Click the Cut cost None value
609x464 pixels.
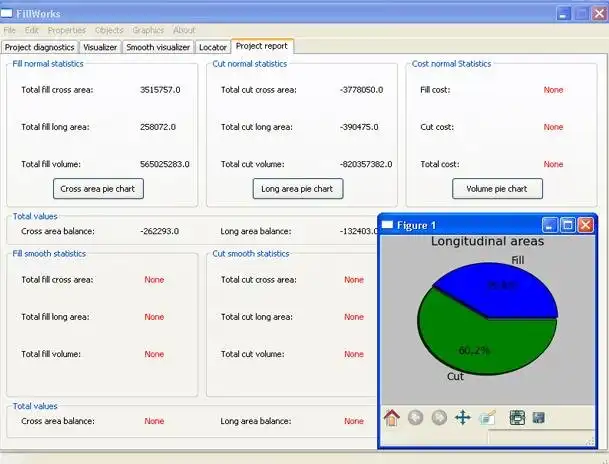coord(553,127)
